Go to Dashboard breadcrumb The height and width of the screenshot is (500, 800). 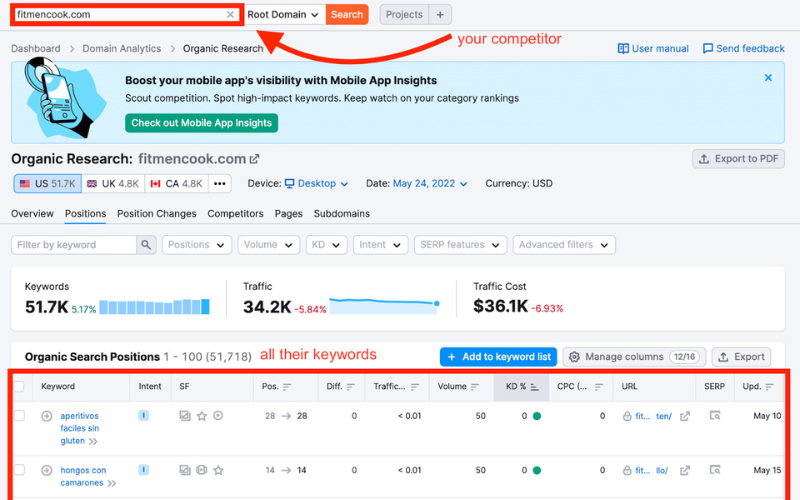click(x=36, y=49)
